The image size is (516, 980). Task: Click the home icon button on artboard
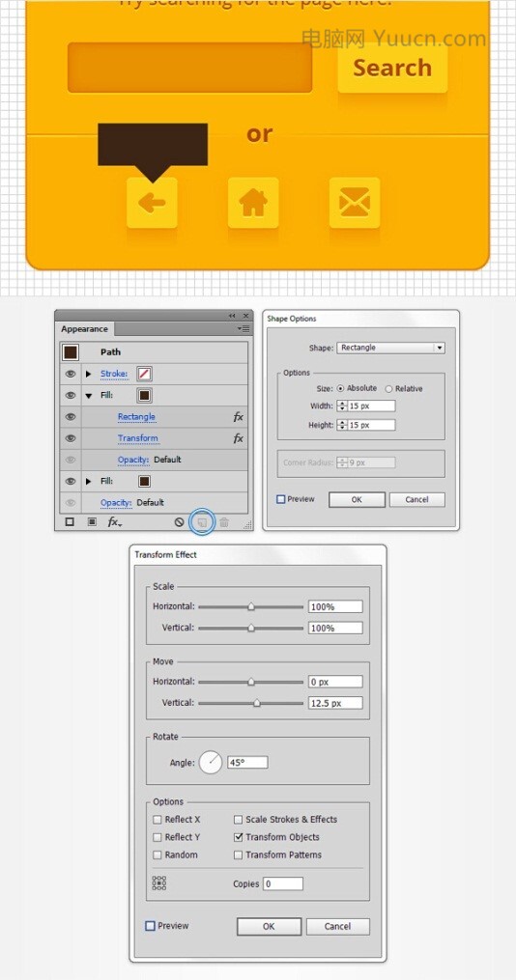coord(253,203)
